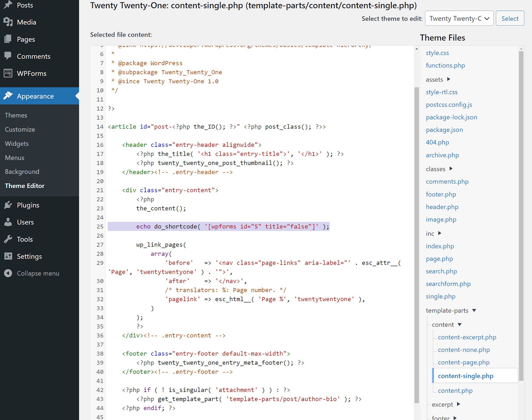
Task: Open the Users icon
Action: point(8,222)
